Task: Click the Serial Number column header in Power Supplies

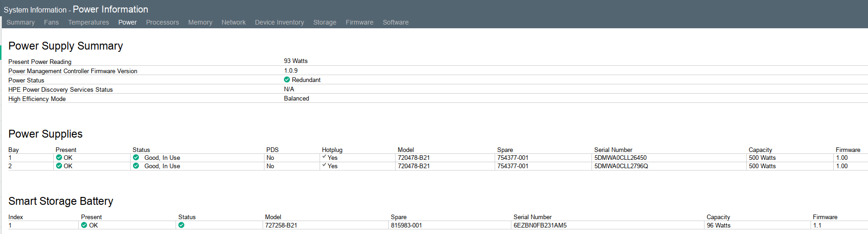Action: [613, 150]
